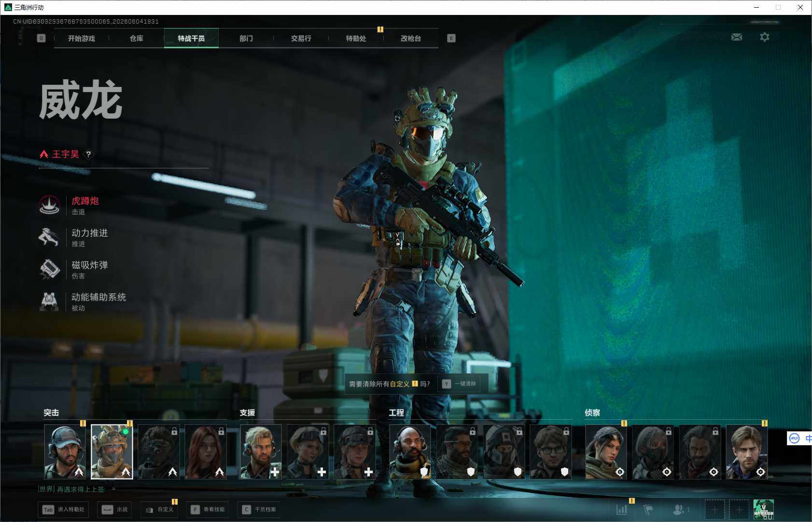The height and width of the screenshot is (522, 812).
Task: Click the iFLY input method icon
Action: [794, 439]
